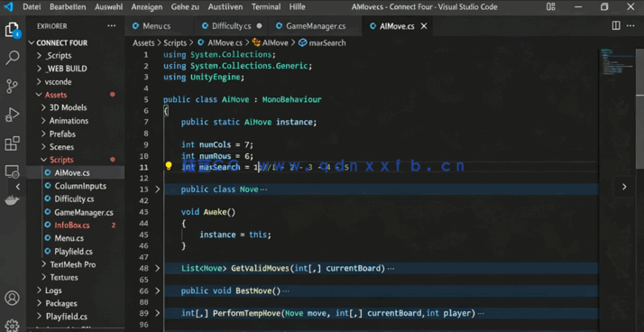
Task: Open GameManager.cs in the explorer tree
Action: 75,212
